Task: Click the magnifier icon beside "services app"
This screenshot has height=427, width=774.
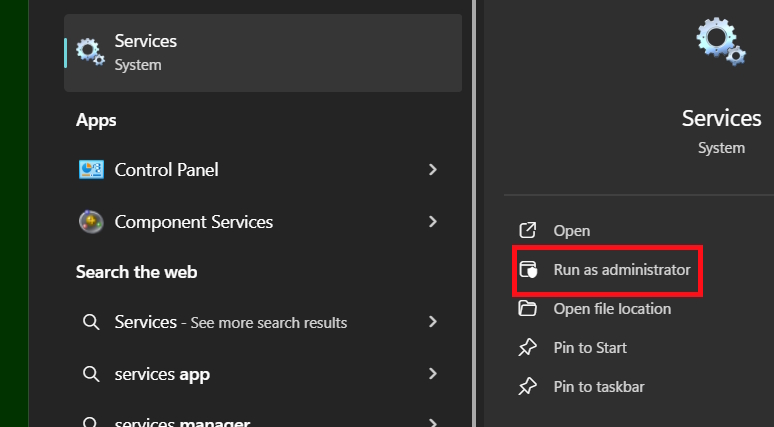Action: coord(91,374)
